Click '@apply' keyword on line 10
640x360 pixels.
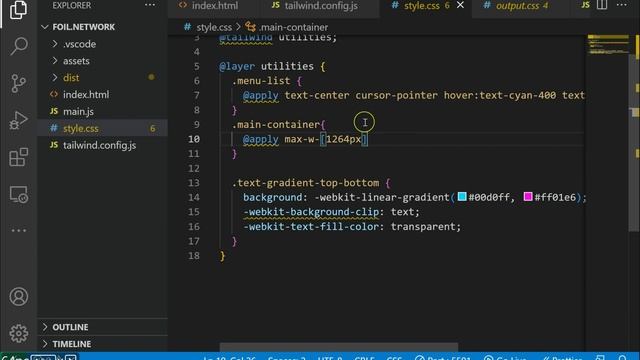(x=260, y=139)
